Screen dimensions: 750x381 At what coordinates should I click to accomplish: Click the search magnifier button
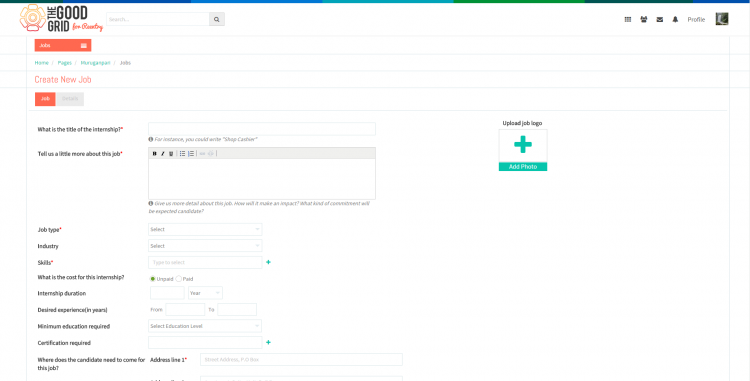[217, 19]
